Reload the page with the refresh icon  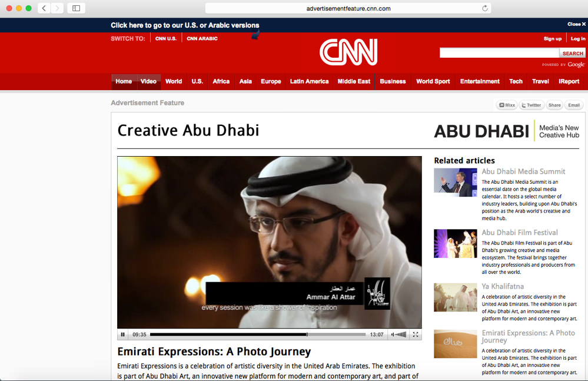click(485, 8)
